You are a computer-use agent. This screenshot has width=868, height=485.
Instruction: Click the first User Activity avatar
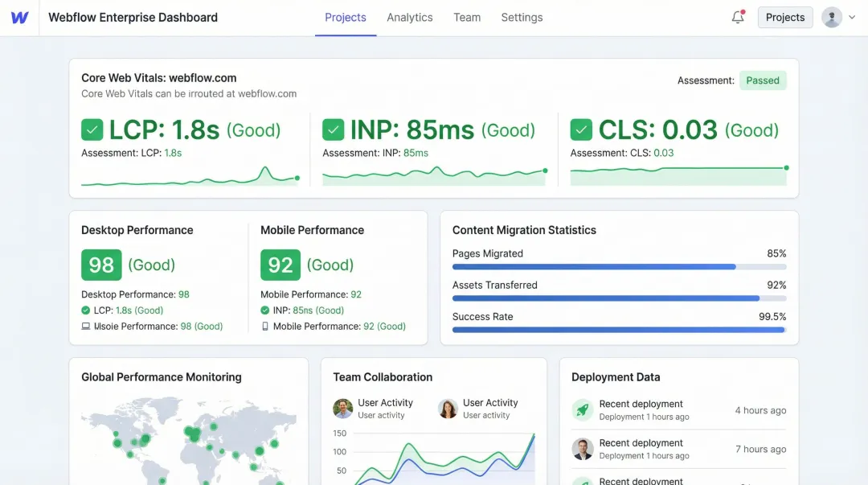point(343,409)
